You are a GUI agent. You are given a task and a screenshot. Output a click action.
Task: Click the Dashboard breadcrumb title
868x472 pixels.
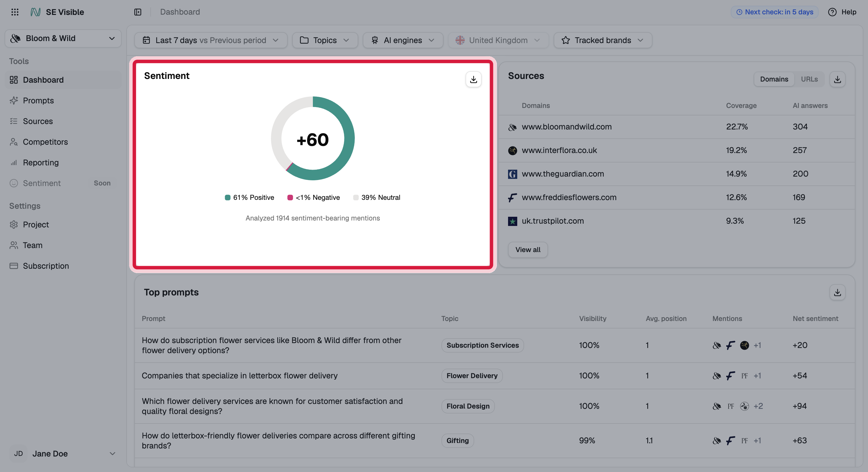click(180, 12)
